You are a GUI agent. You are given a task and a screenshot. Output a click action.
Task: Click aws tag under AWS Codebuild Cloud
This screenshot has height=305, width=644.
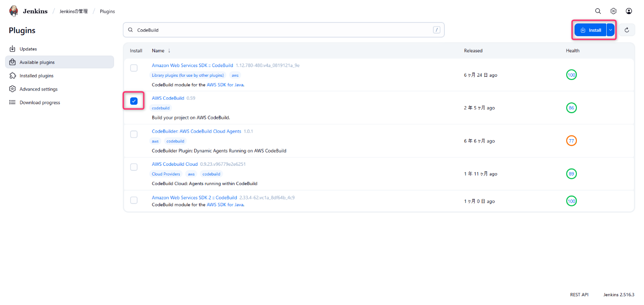pyautogui.click(x=191, y=174)
